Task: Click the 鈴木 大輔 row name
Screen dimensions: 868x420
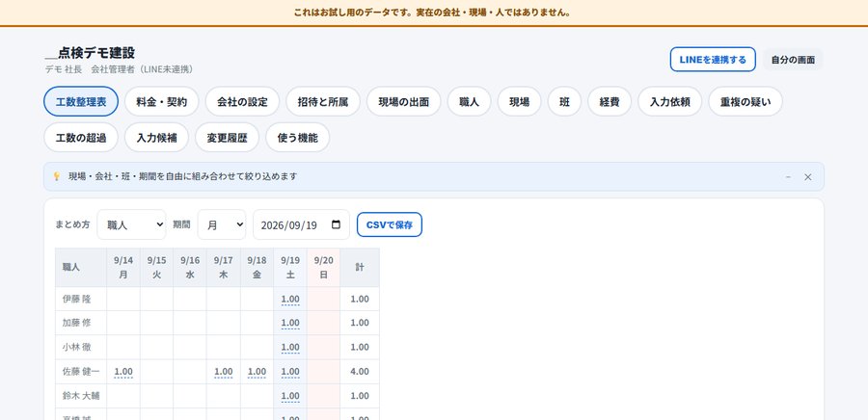Action: (x=81, y=396)
